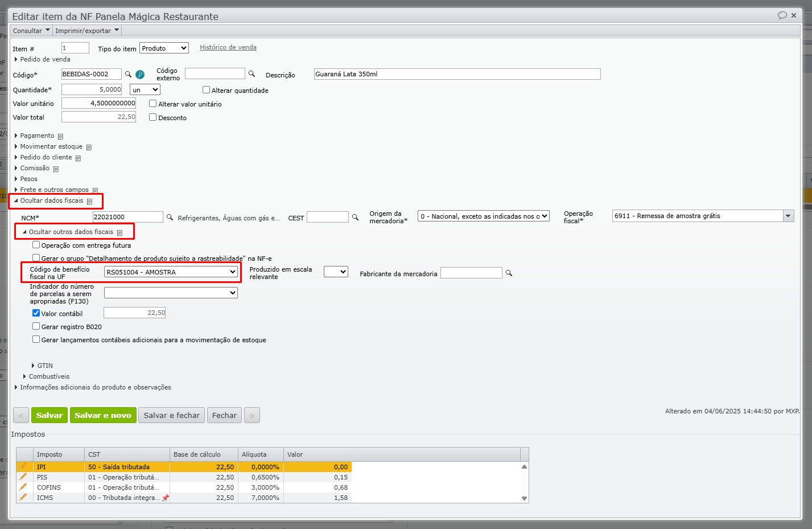Open the Operação fiscal dropdown arrow
Screen dimensions: 812x529
click(x=788, y=216)
